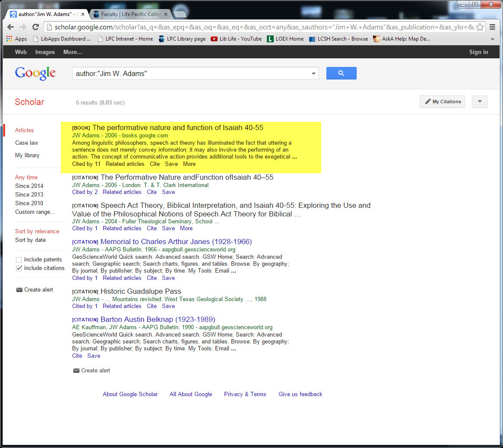Open the Web link in the black bar
This screenshot has width=503, height=448.
pyautogui.click(x=21, y=52)
